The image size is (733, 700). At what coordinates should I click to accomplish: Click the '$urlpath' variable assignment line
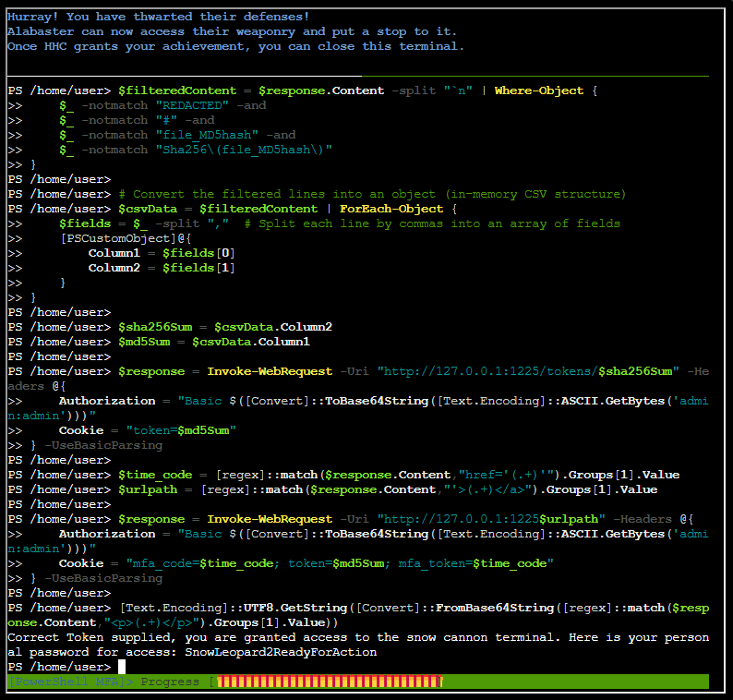[x=388, y=489]
